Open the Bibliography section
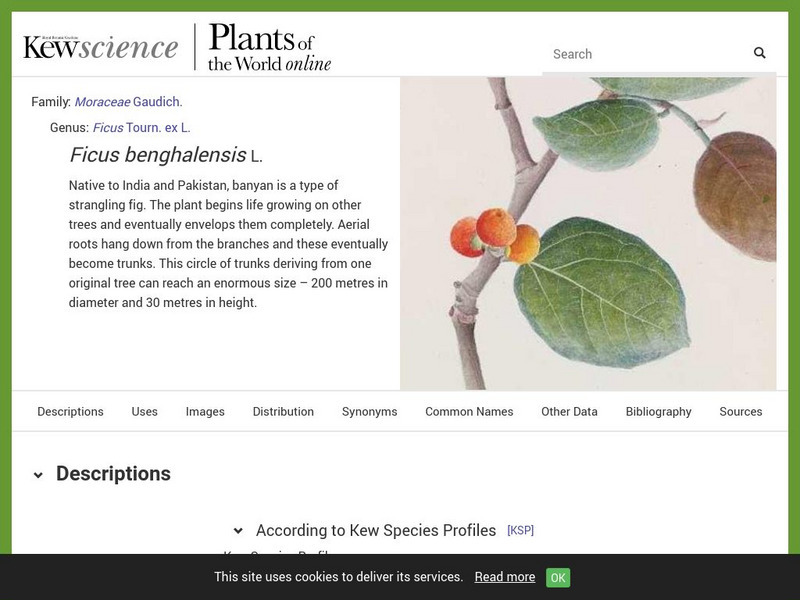Screen dimensions: 800x600 [658, 411]
